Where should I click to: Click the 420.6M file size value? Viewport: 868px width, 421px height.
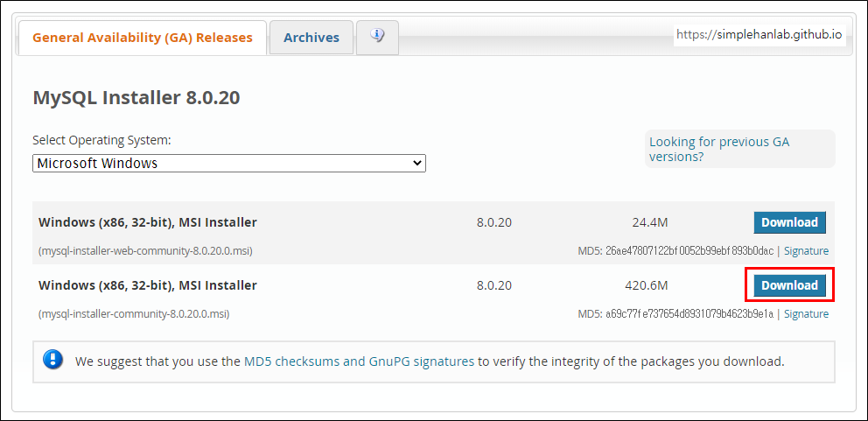(x=647, y=286)
